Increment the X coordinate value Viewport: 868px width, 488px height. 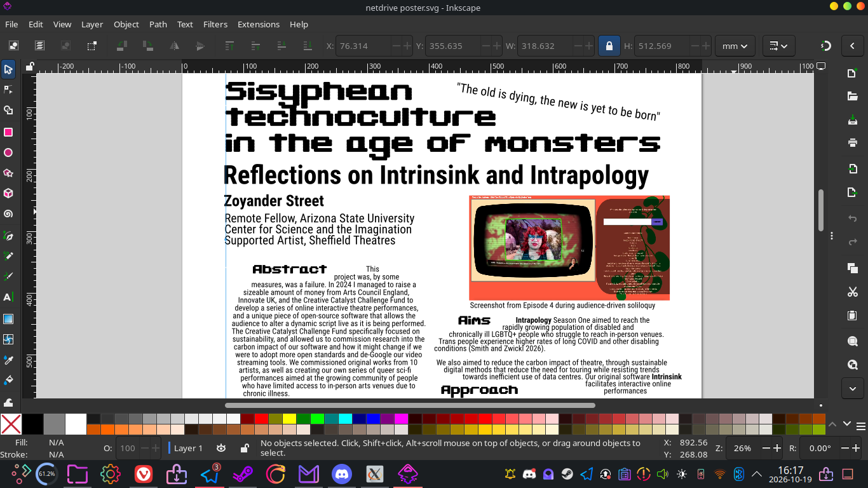[407, 46]
